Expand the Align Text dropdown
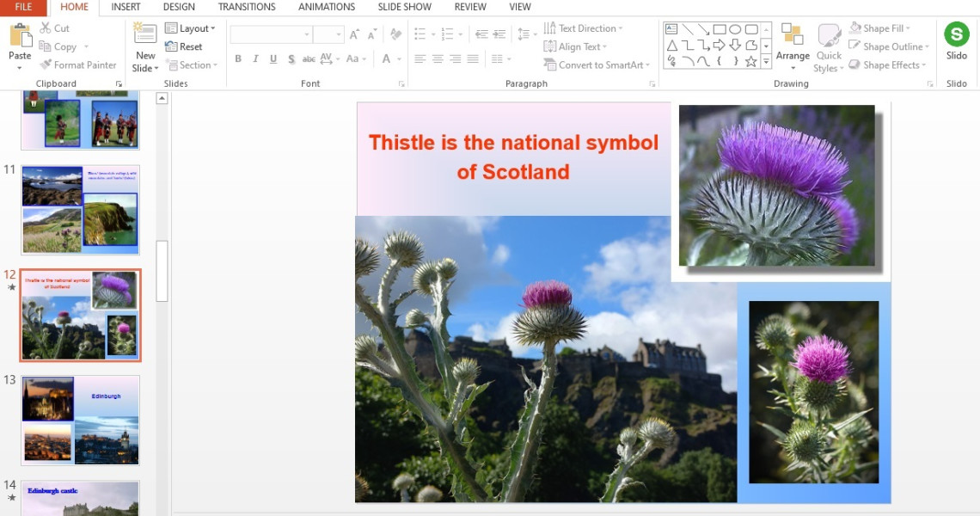Viewport: 980px width, 516px height. tap(576, 46)
